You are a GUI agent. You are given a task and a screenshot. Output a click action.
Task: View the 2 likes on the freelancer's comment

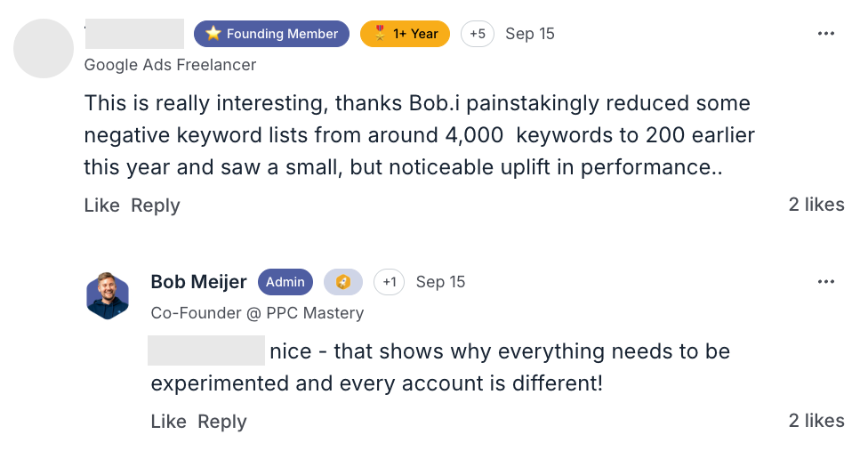tap(816, 205)
